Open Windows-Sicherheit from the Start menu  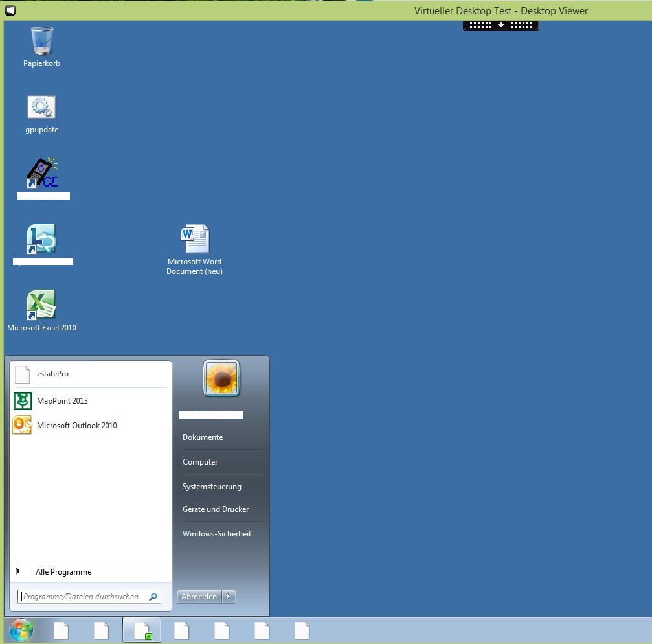click(x=217, y=534)
